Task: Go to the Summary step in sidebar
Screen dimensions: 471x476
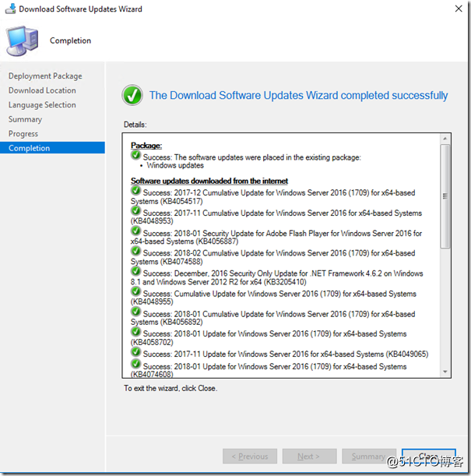Action: click(25, 119)
